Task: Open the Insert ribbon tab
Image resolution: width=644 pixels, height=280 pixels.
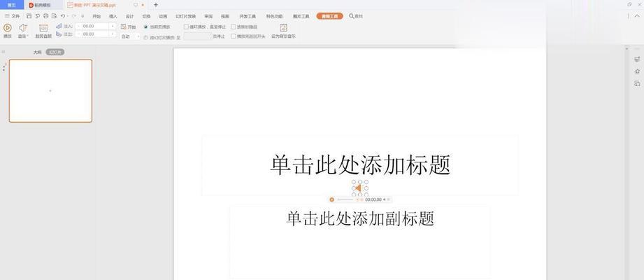Action: pos(113,16)
